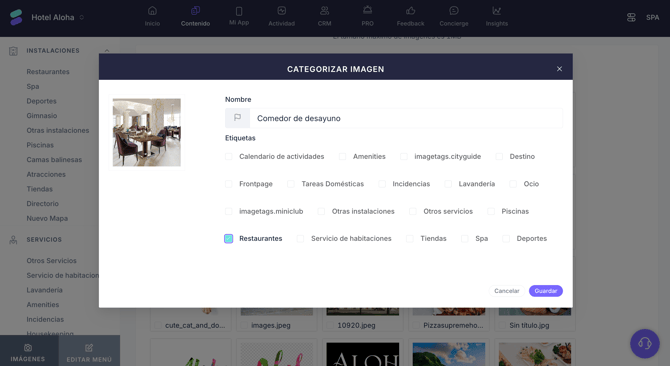This screenshot has width=670, height=366.
Task: Check the Incidencias tag checkbox
Action: click(x=382, y=184)
